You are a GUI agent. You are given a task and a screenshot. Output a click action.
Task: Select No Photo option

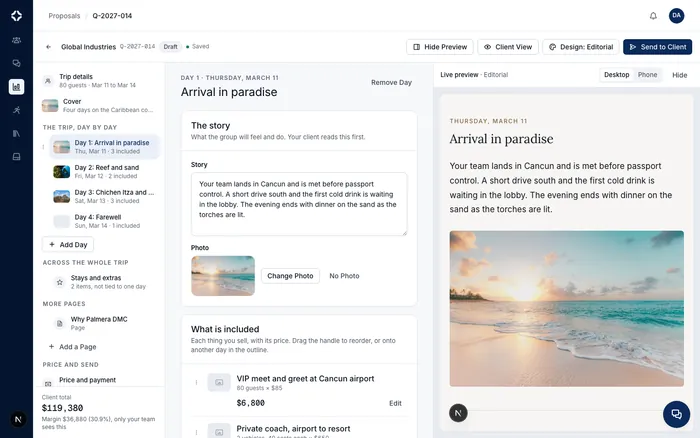pos(344,276)
